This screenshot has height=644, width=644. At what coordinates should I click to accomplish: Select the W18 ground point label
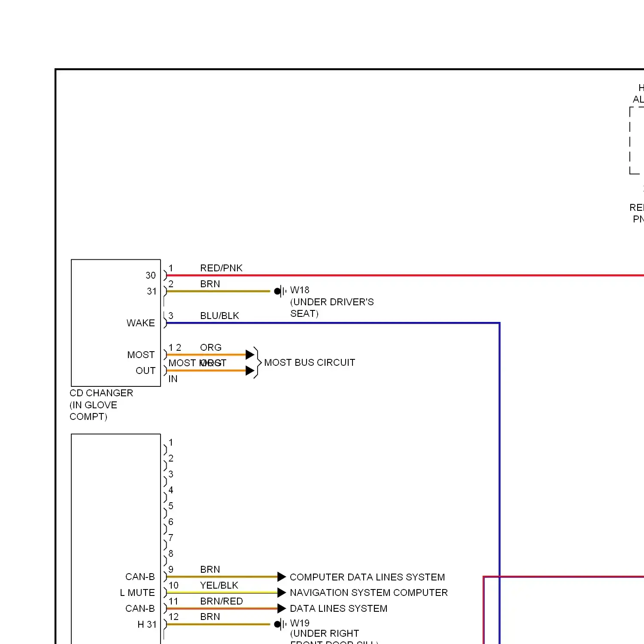pyautogui.click(x=300, y=290)
